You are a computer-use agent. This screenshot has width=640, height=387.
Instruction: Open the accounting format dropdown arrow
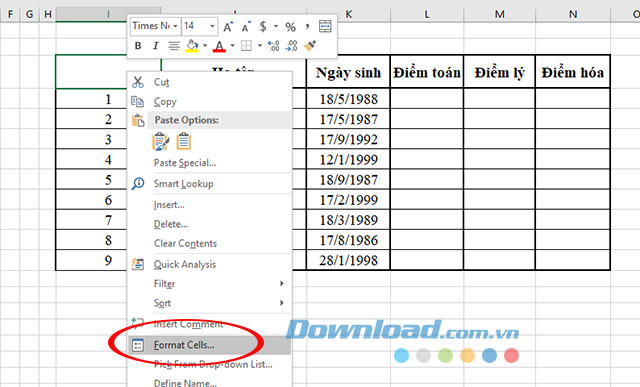[x=276, y=26]
